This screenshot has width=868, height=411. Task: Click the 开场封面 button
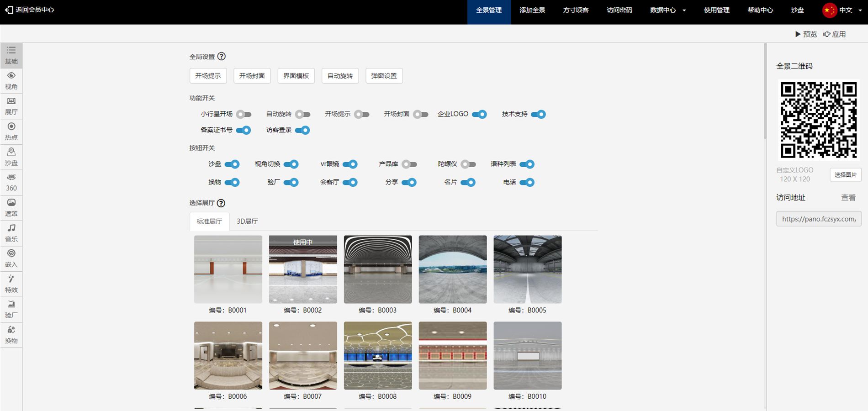click(252, 76)
